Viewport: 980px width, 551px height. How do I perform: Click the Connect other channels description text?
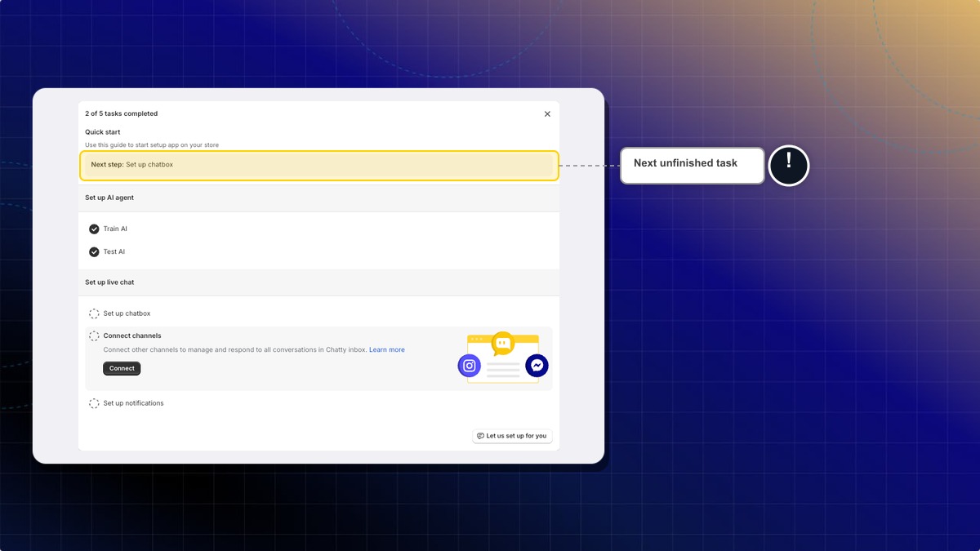(234, 350)
